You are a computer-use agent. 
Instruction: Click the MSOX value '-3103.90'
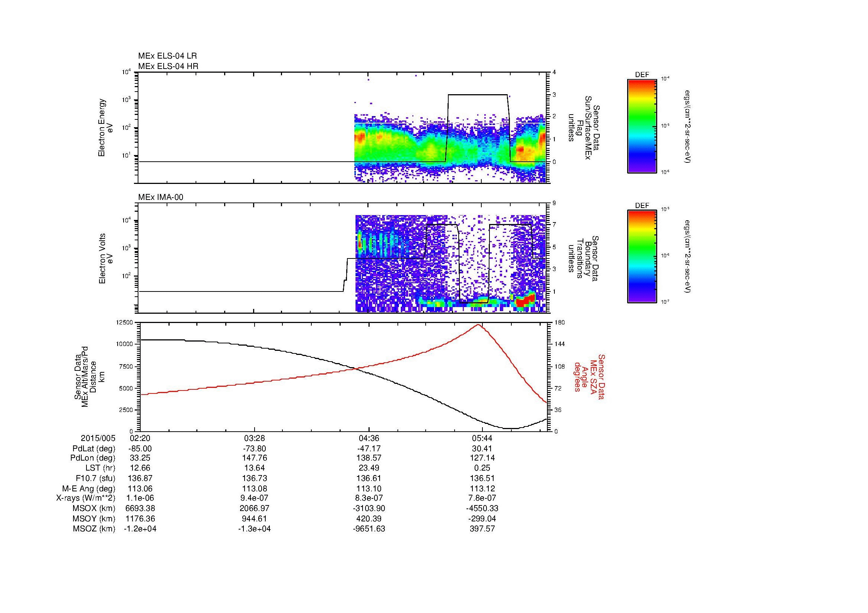[x=369, y=509]
